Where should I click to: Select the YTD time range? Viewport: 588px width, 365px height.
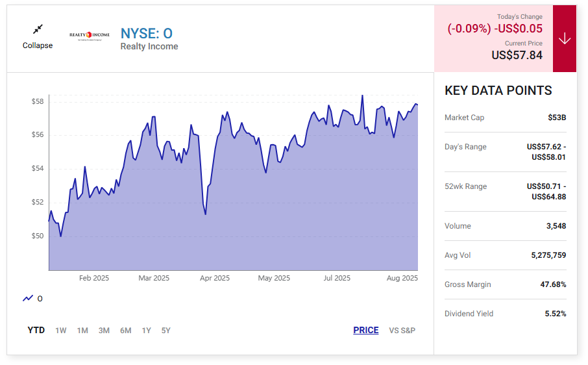[36, 331]
